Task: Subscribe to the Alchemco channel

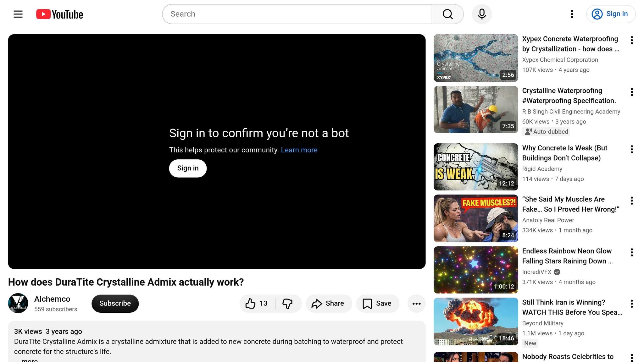Action: 115,304
